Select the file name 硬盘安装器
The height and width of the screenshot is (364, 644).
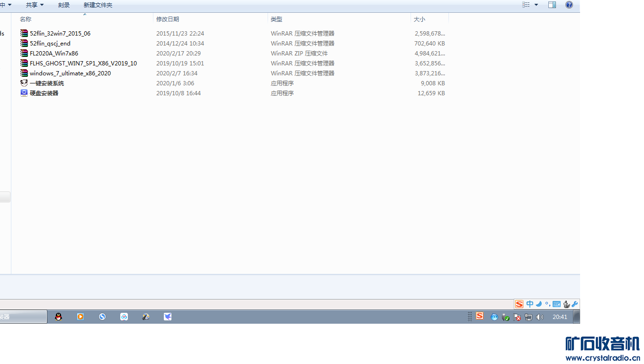tap(44, 93)
